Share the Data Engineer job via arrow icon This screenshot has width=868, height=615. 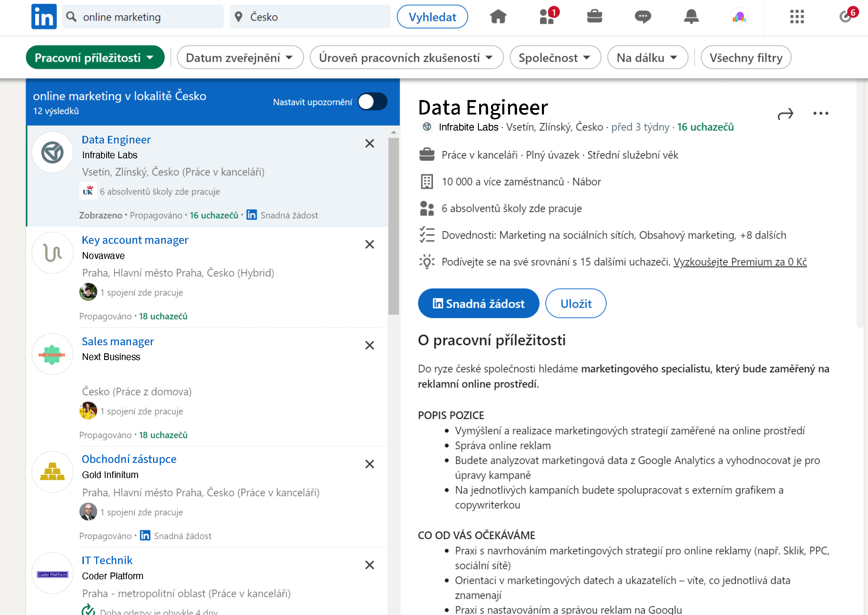[x=785, y=114]
